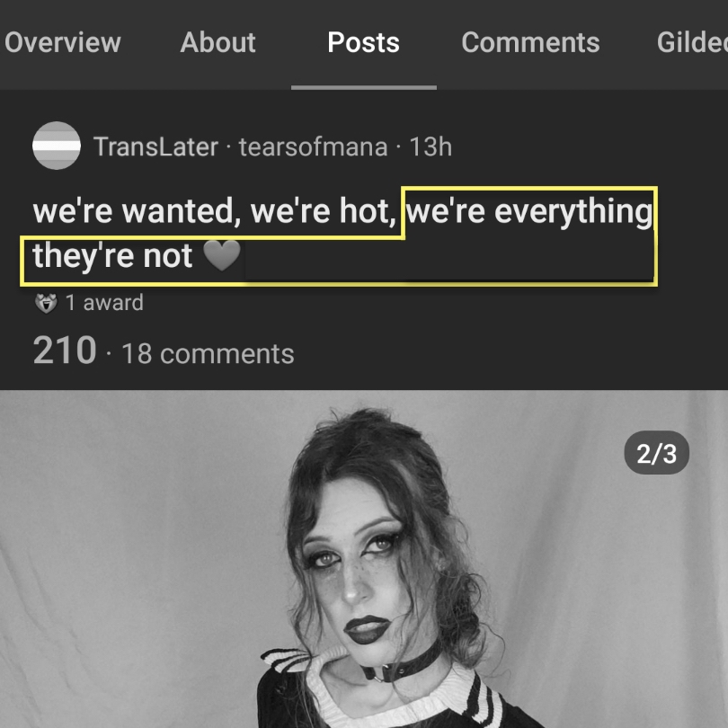Tap the highlighted "they're not" text

point(112,256)
